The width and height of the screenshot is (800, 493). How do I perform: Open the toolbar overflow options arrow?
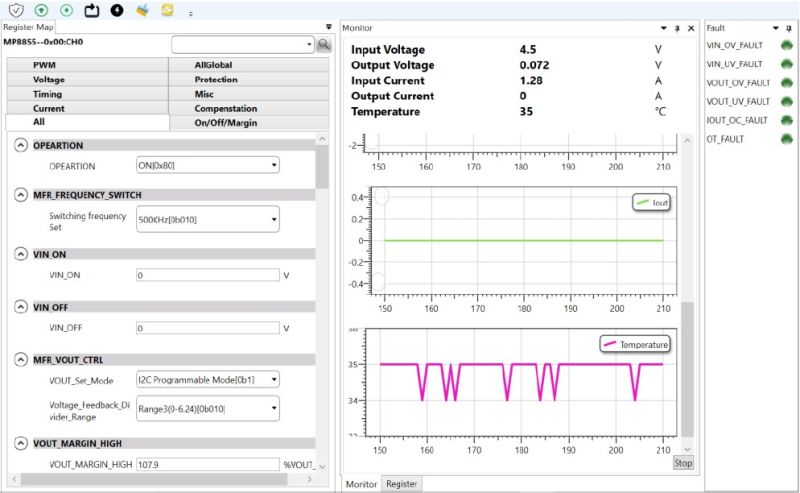tap(191, 14)
